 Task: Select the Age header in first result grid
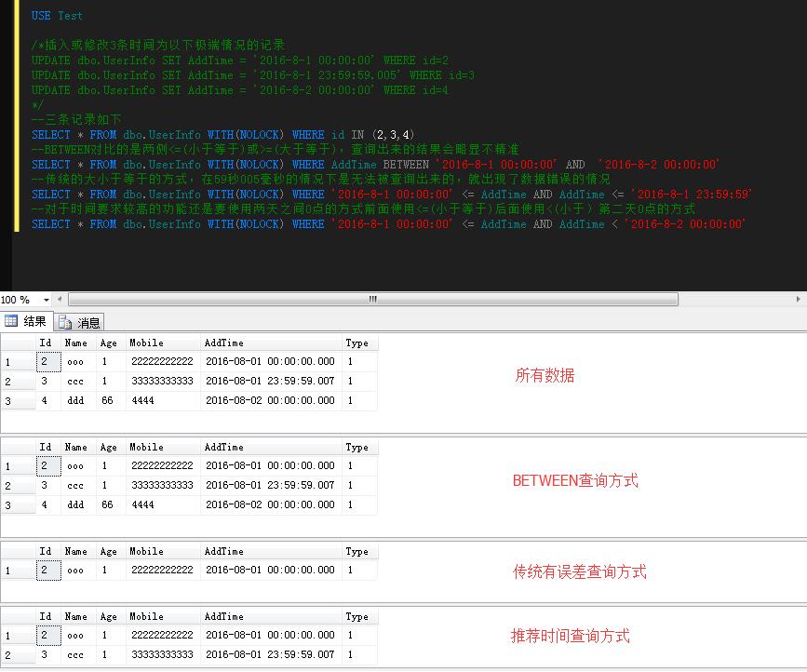coord(109,343)
